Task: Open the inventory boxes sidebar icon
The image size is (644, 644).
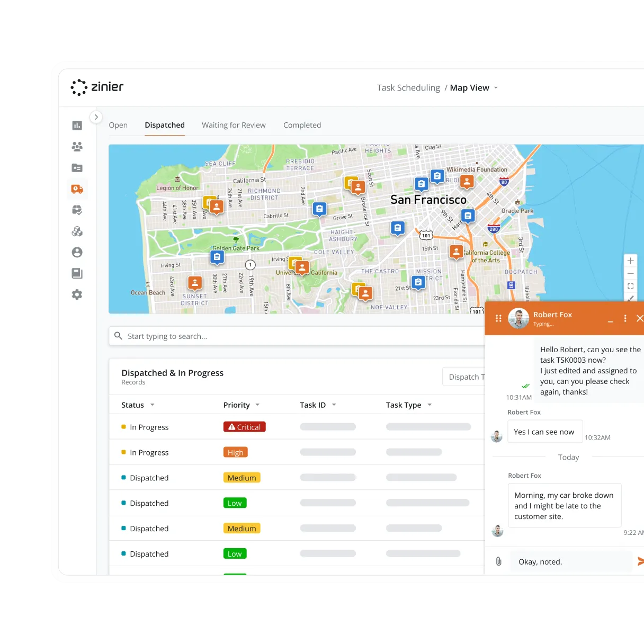Action: 77,231
